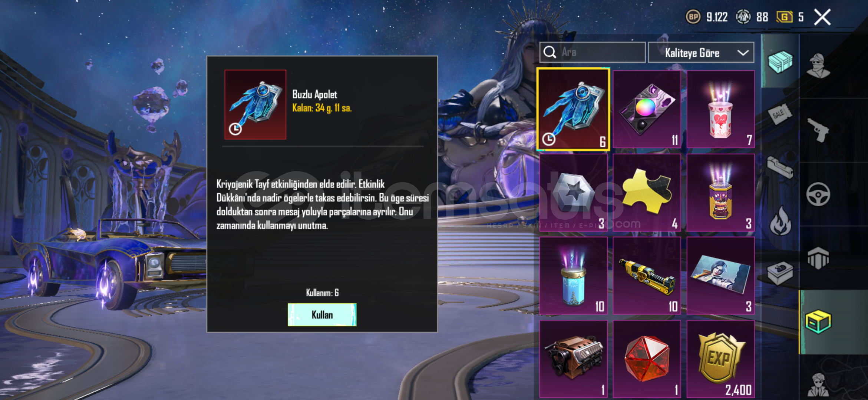This screenshot has width=868, height=400.
Task: Open the flame effects category icon
Action: [x=780, y=221]
